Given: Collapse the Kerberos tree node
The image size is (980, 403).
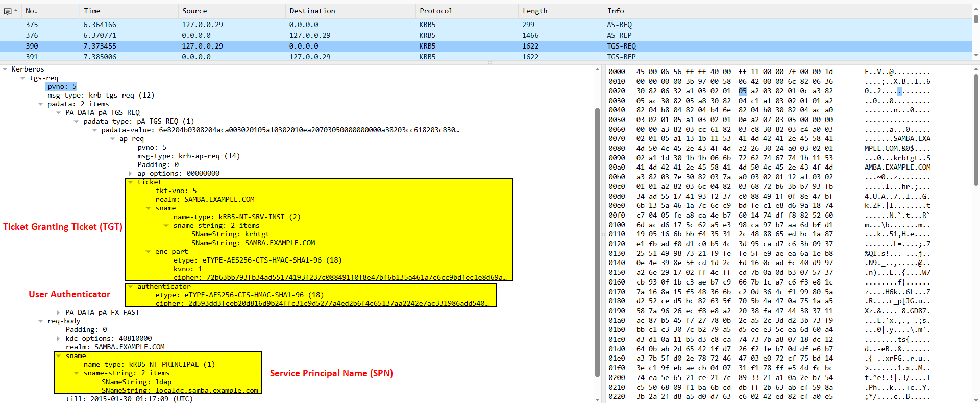Looking at the screenshot, I should 5,69.
